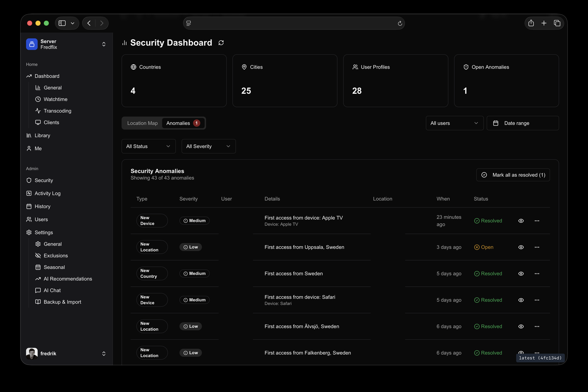Expand the fredrik user account menu
588x392 pixels.
coord(66,353)
